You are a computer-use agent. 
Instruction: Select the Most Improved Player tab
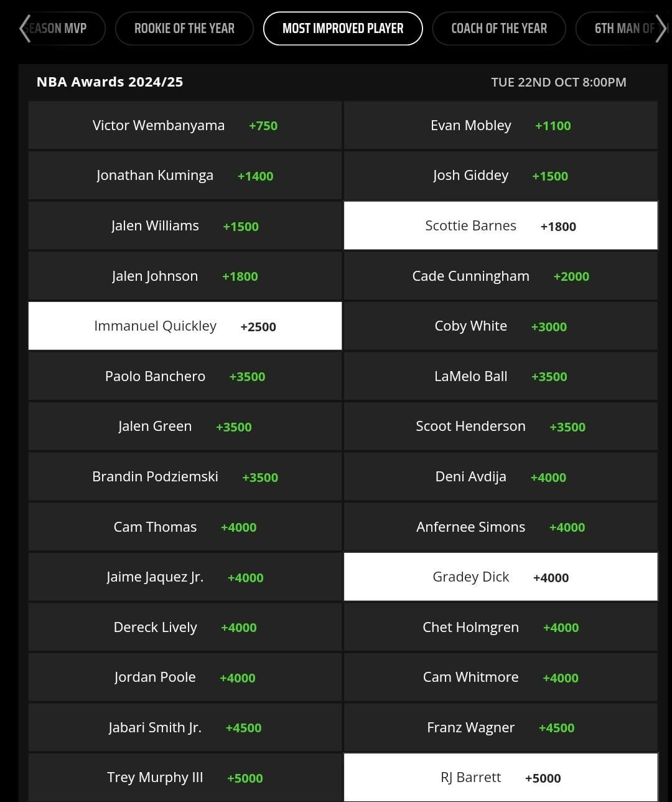tap(343, 29)
